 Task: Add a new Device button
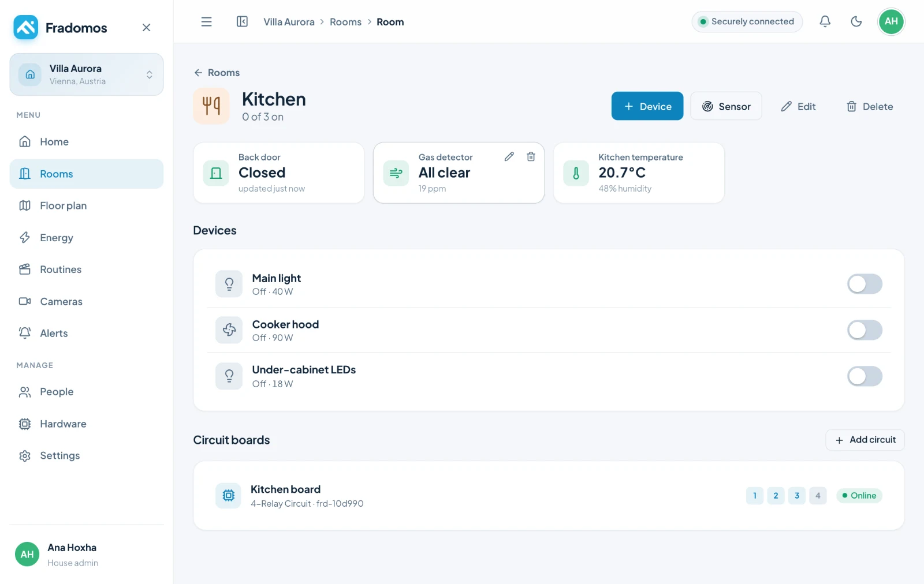pos(647,106)
